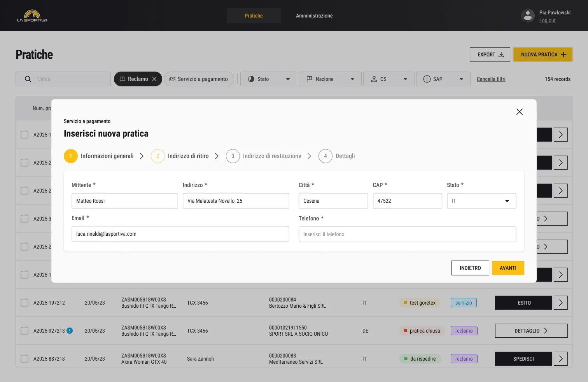
Task: Open row arrow next to SPEDISCI
Action: (x=560, y=359)
